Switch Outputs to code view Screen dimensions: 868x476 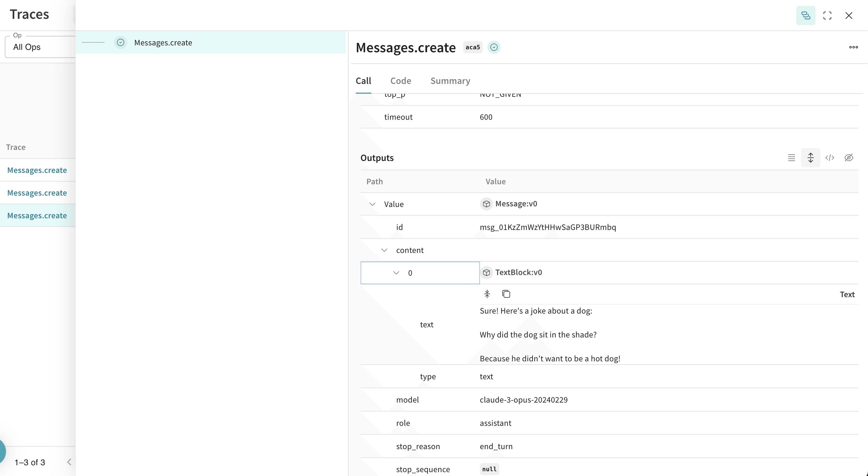pyautogui.click(x=829, y=157)
